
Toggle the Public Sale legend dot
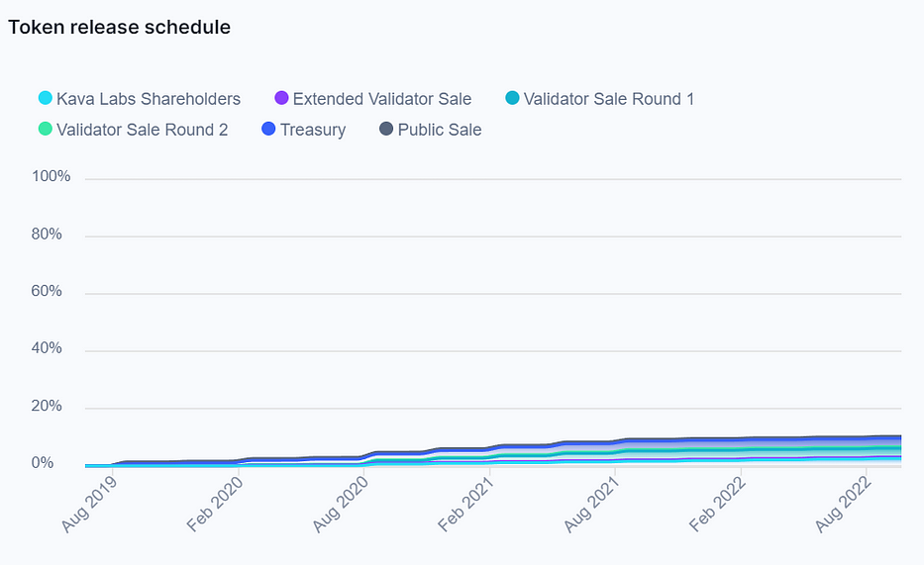[x=386, y=129]
